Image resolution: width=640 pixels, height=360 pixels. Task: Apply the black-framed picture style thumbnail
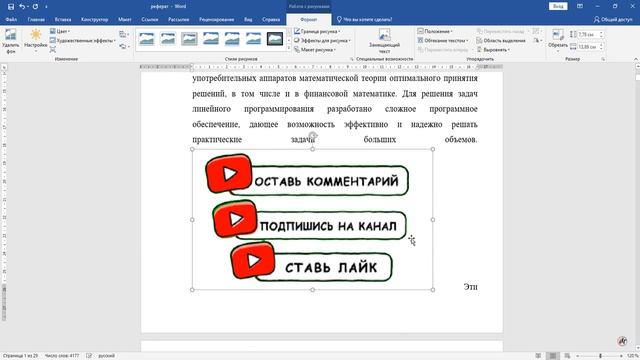pos(275,39)
